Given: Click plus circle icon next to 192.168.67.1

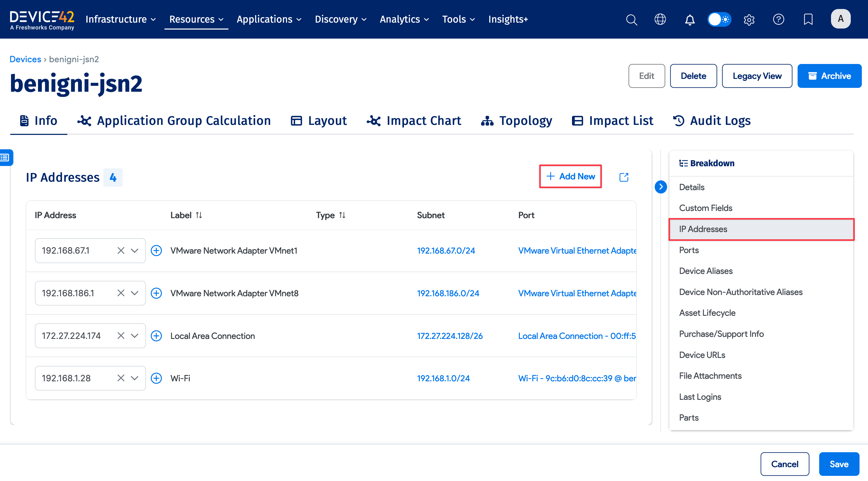Looking at the screenshot, I should coord(156,251).
